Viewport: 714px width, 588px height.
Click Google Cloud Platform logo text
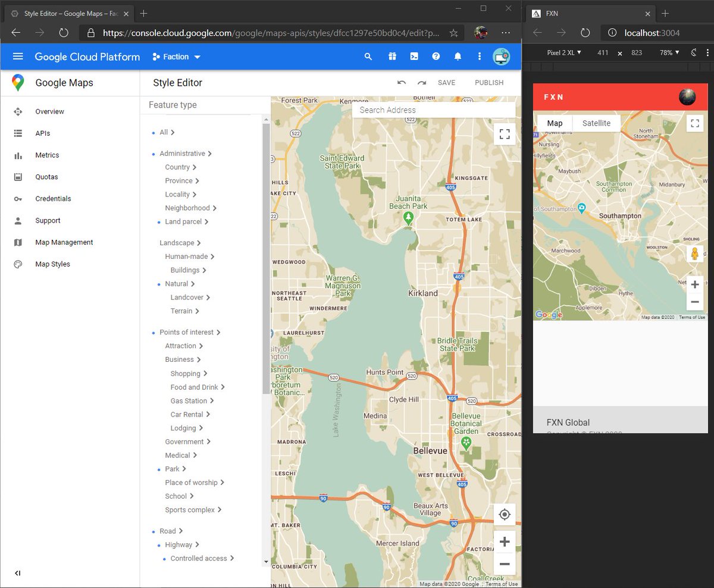[87, 57]
